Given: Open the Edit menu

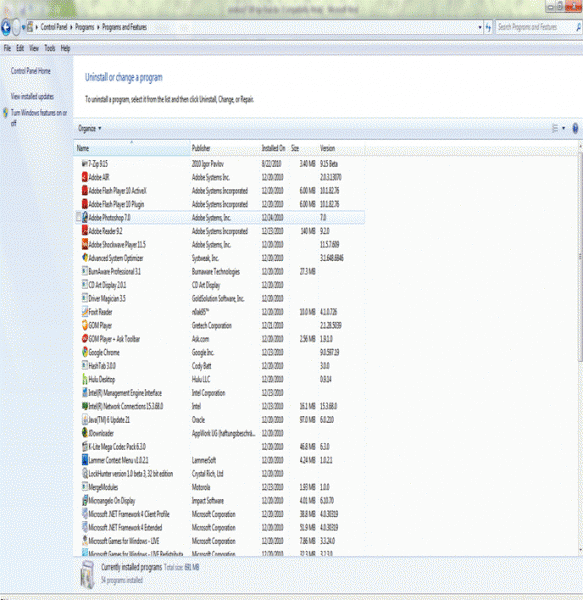Looking at the screenshot, I should coord(20,48).
